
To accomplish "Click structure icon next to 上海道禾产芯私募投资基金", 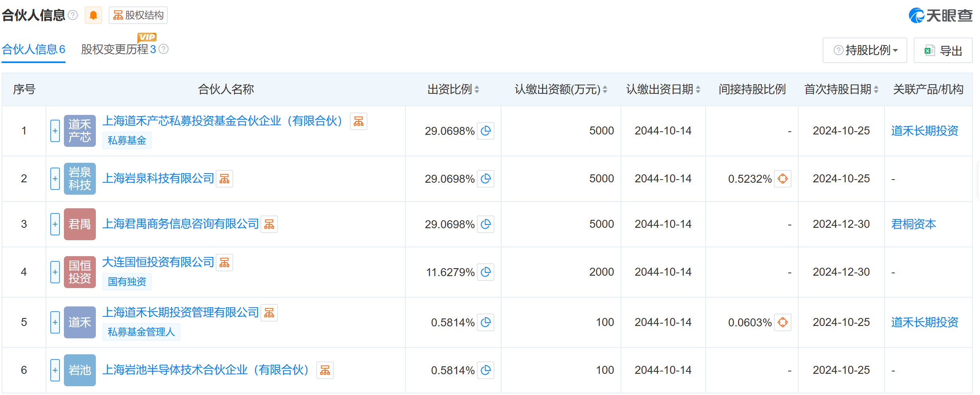I will tap(359, 121).
